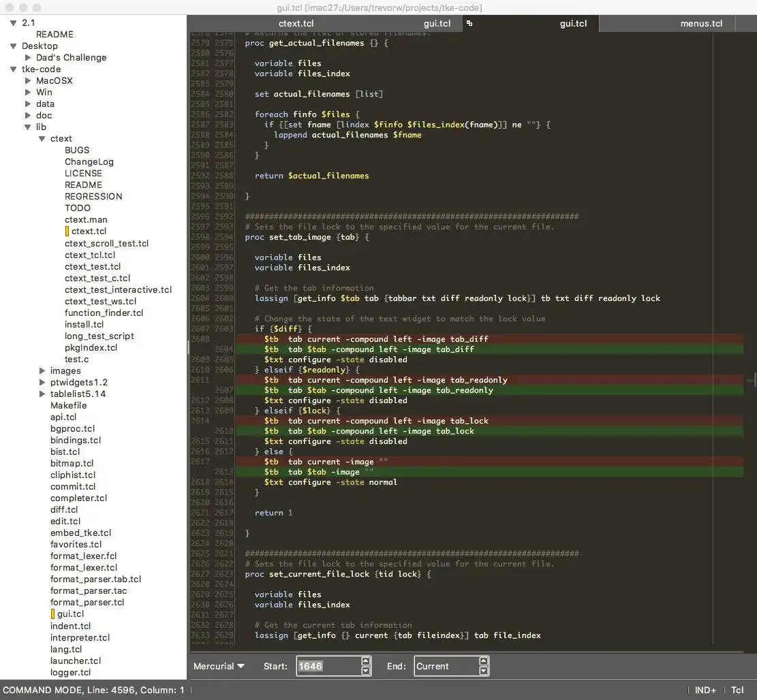This screenshot has width=757, height=700.
Task: Open launcher.tcl file
Action: click(x=76, y=661)
